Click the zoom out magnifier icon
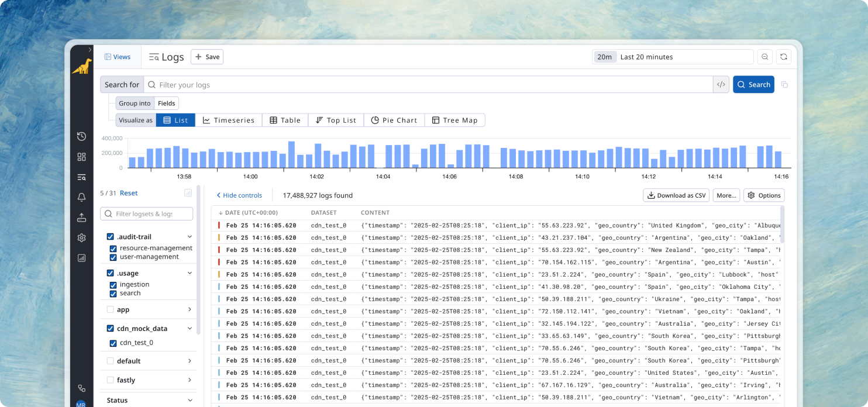The width and height of the screenshot is (868, 407). pyautogui.click(x=764, y=57)
